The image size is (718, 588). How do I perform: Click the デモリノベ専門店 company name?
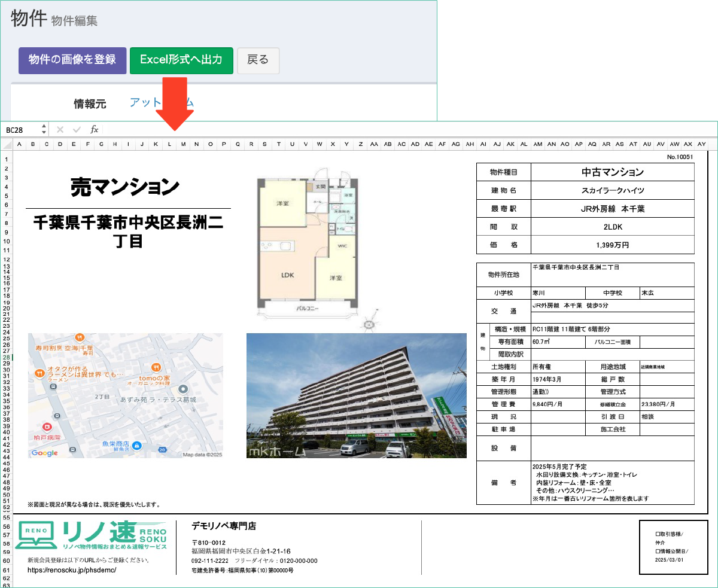(224, 526)
